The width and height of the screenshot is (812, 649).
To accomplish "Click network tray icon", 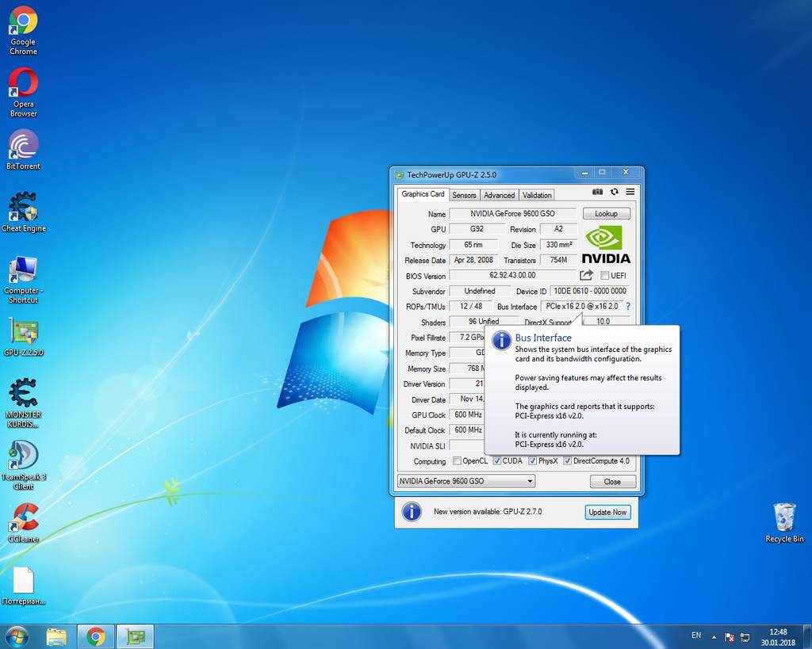I will [745, 636].
